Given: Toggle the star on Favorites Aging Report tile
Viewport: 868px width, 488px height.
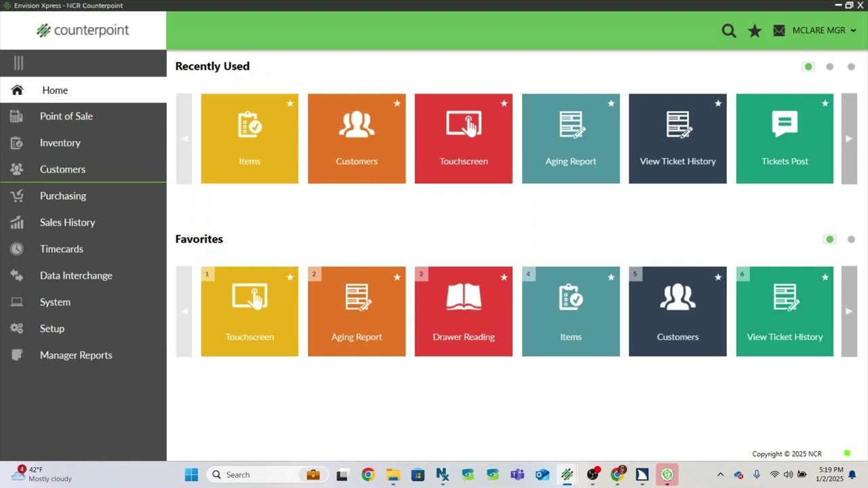Looking at the screenshot, I should point(397,277).
